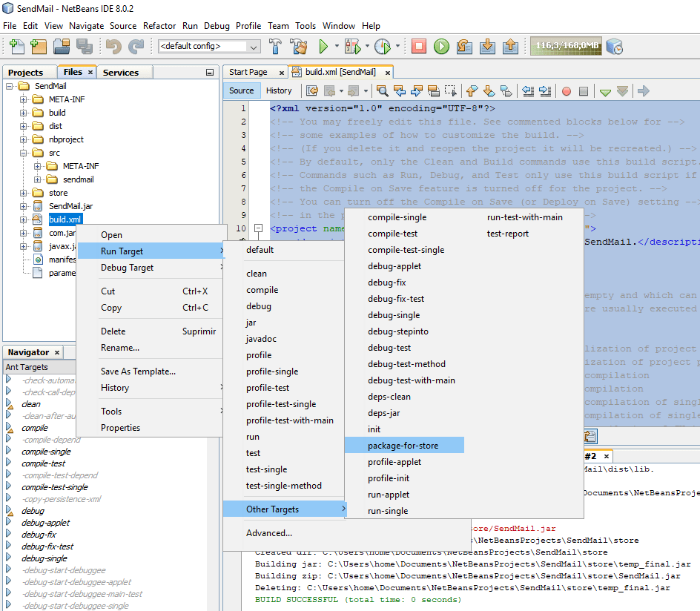This screenshot has height=611, width=700.
Task: Click the Debug Project toolbar icon
Action: [354, 46]
